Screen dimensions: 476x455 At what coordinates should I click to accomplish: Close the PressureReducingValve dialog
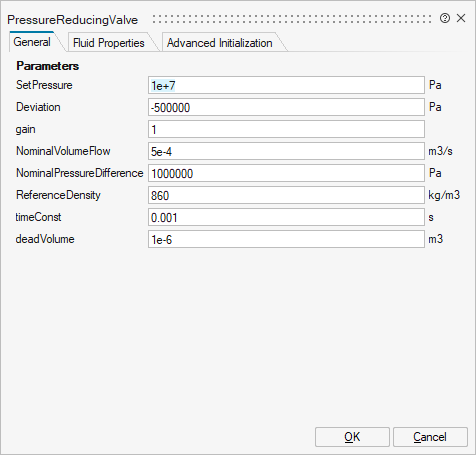point(461,18)
